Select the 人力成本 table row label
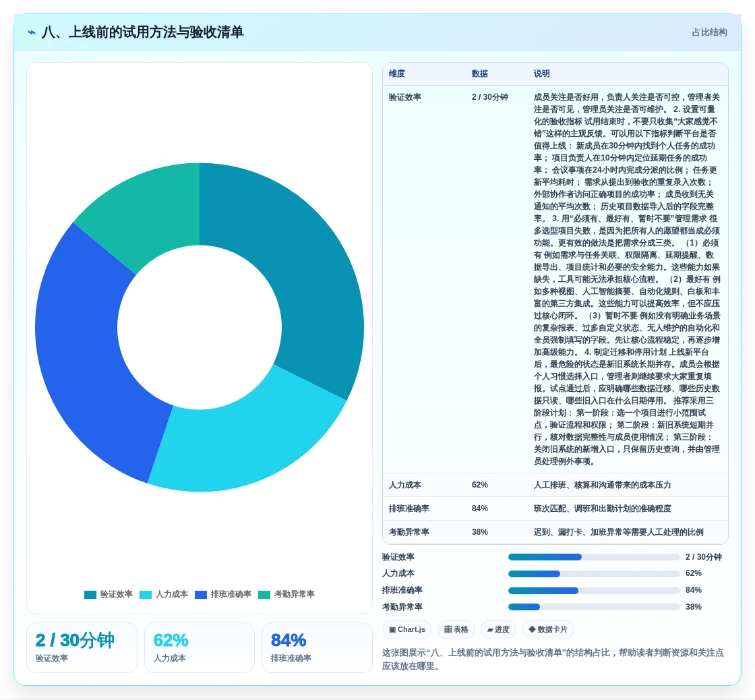The image size is (755, 700). click(x=405, y=485)
